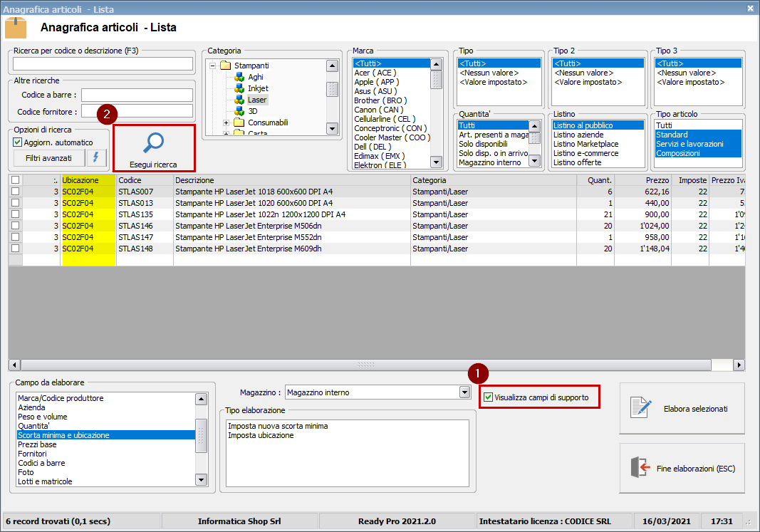Toggle the Aggiorn. automatico checkbox
Viewport: 760px width, 532px height.
[17, 142]
